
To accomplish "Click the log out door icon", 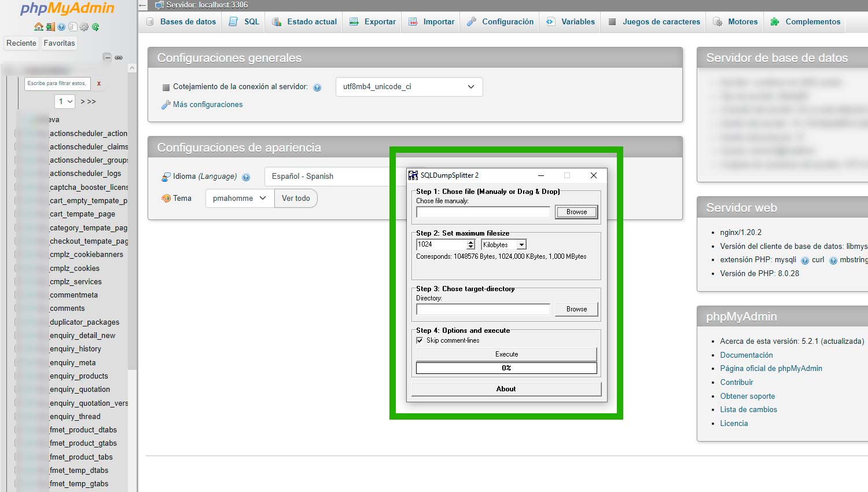I will point(50,27).
